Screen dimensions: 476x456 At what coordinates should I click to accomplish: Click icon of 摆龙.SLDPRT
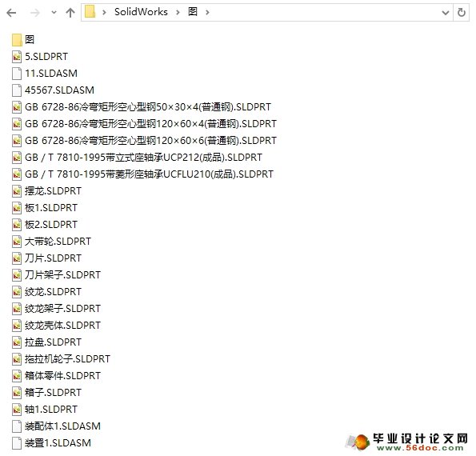point(17,191)
